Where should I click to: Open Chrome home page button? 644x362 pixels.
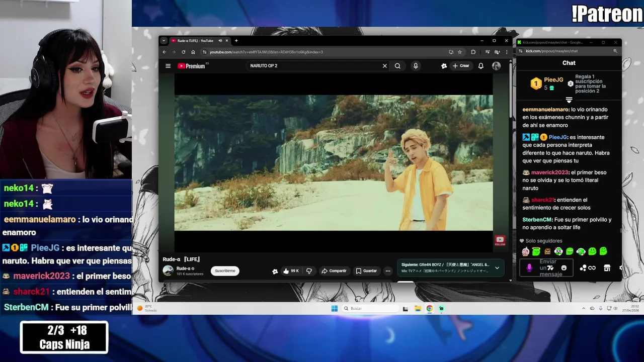[x=193, y=52]
